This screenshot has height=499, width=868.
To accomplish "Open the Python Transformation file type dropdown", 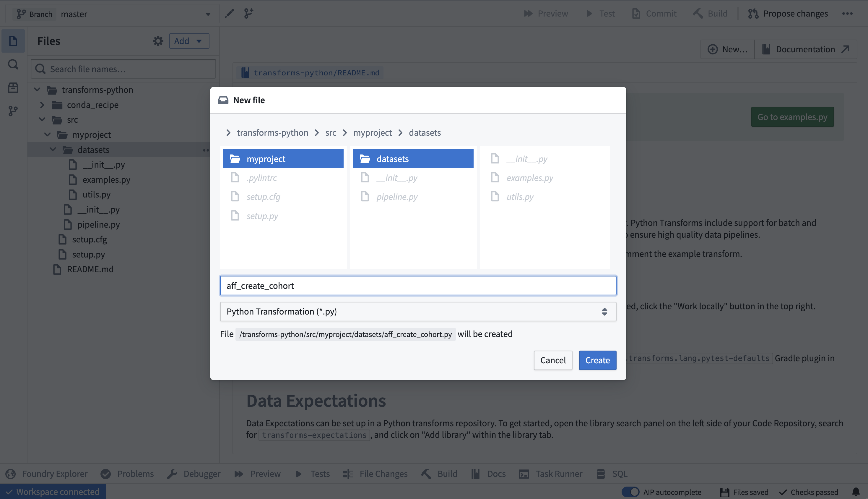I will pyautogui.click(x=417, y=312).
